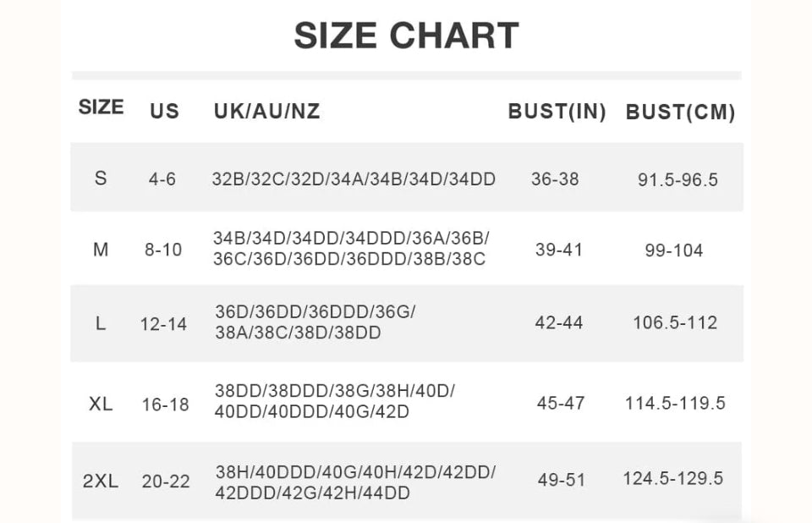Click the 99-104 bust cm cell
Image resolution: width=812 pixels, height=523 pixels.
click(x=674, y=250)
